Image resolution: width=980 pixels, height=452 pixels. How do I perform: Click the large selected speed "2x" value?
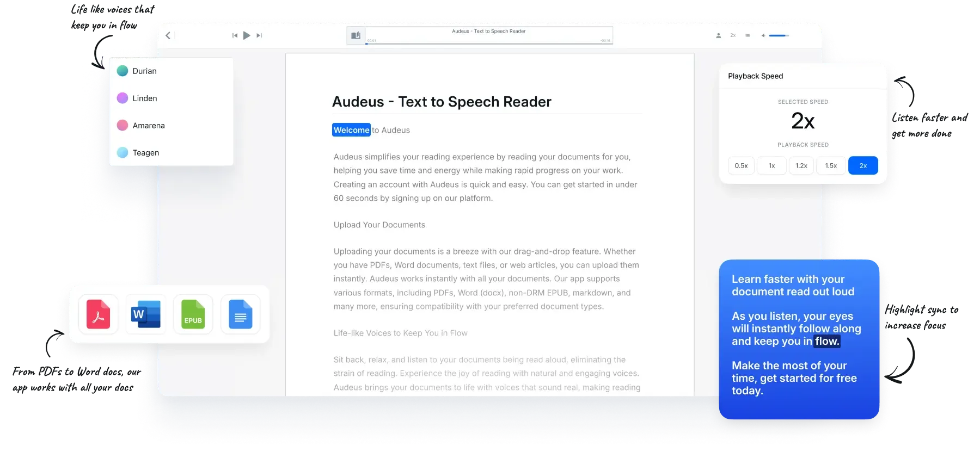[803, 121]
